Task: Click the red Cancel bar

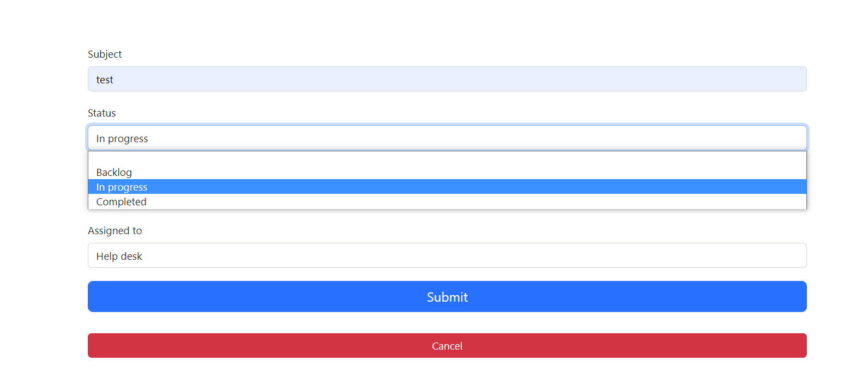Action: pos(447,346)
